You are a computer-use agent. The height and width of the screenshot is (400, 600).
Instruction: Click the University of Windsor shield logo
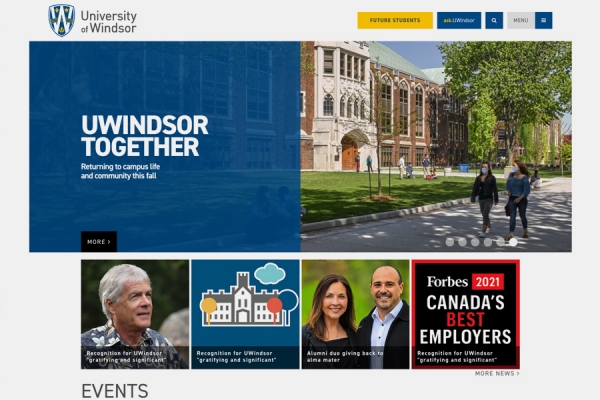(62, 20)
